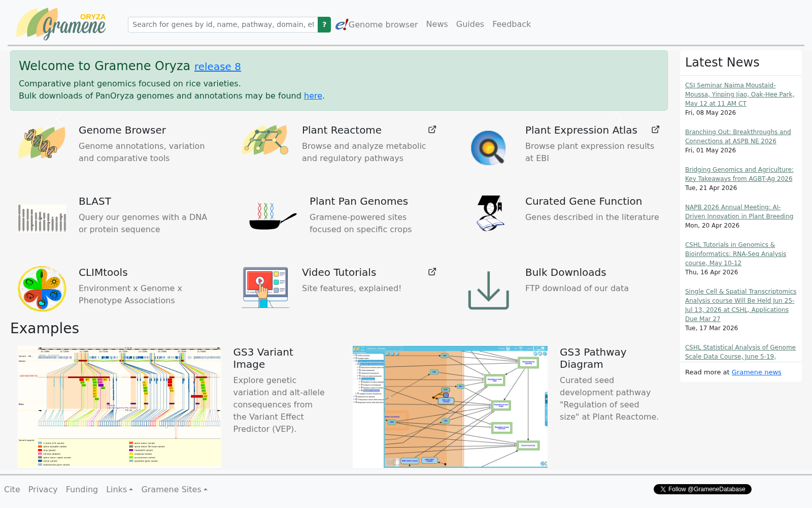
Task: Click the Bulk Downloads arrow tray icon
Action: click(x=488, y=291)
